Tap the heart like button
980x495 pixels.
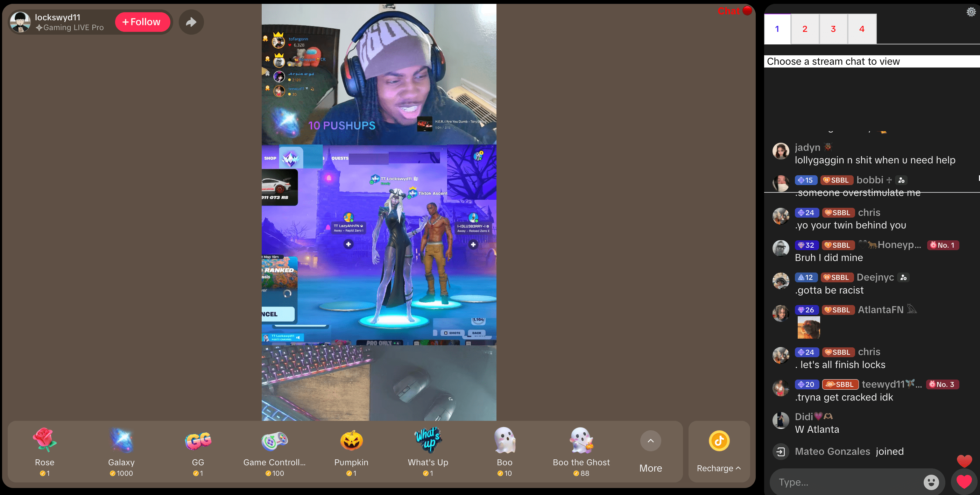[x=964, y=482]
